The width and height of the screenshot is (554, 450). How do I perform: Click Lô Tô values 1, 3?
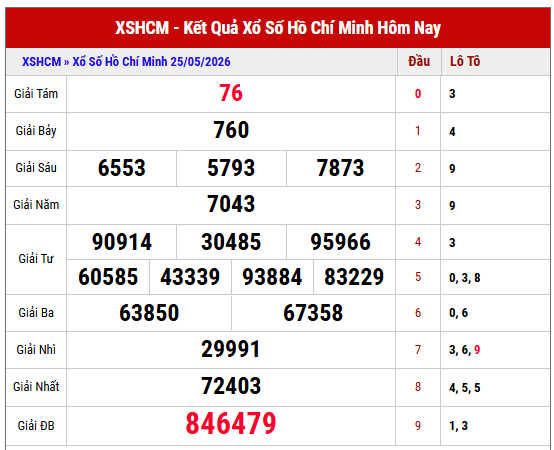459,426
